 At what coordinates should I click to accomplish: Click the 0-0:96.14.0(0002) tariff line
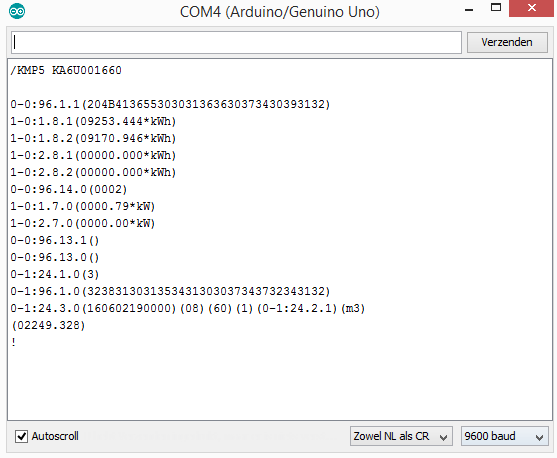pos(68,189)
